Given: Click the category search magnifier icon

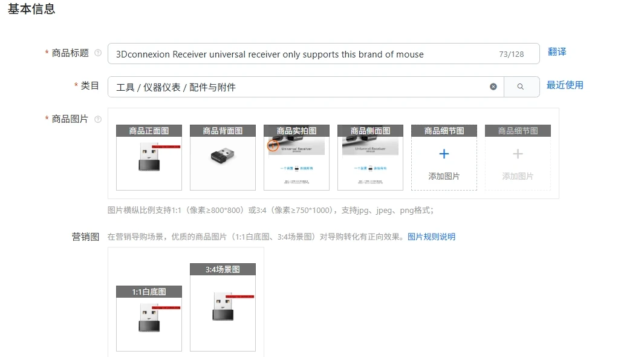Looking at the screenshot, I should 521,87.
